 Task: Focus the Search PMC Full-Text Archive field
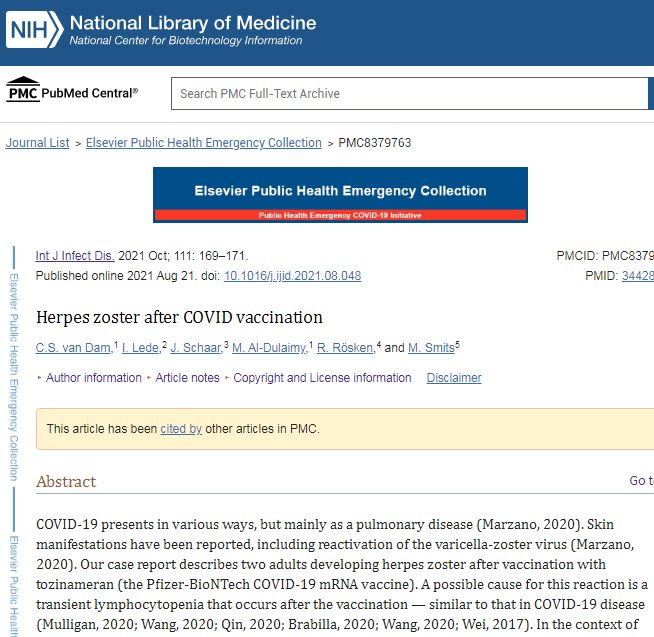tap(410, 94)
